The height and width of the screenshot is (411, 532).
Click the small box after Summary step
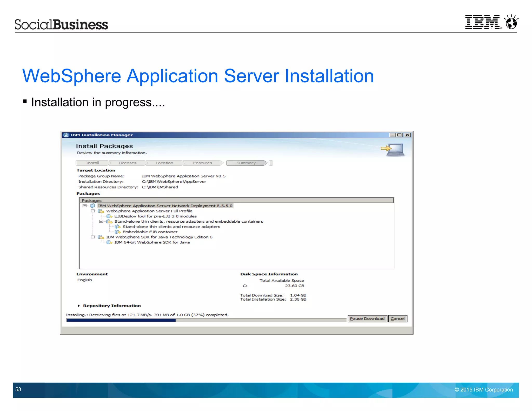pyautogui.click(x=271, y=163)
